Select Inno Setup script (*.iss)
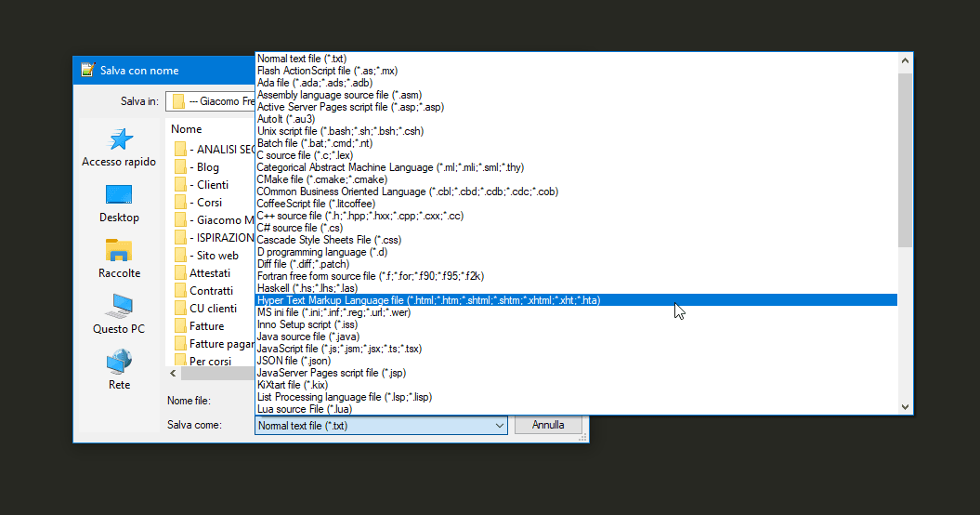The height and width of the screenshot is (515, 980). click(x=576, y=324)
